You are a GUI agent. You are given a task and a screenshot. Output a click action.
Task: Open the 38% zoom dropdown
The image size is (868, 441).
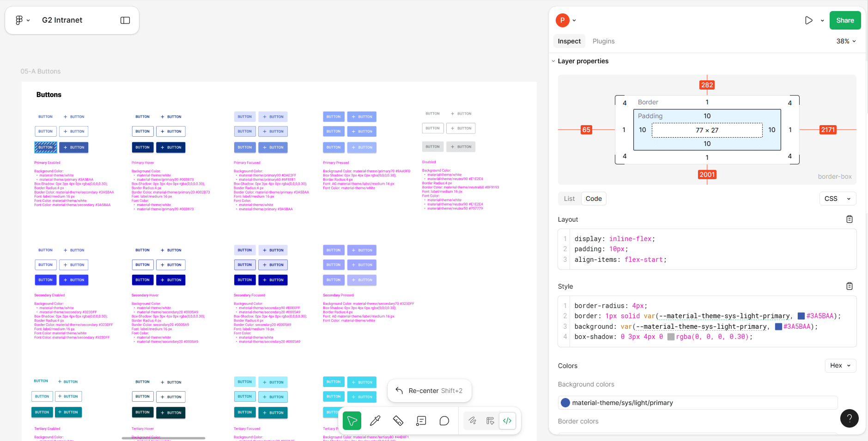(846, 41)
